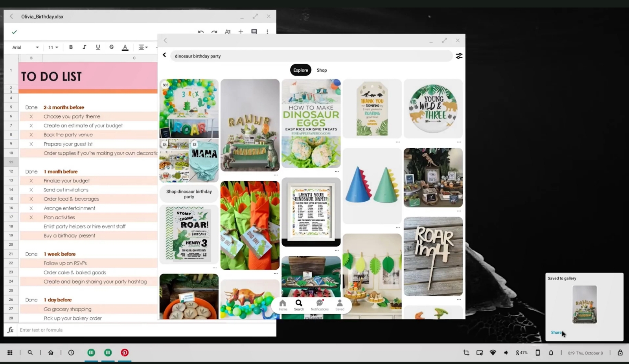Expand the horizontal alignment dropdown

tap(143, 47)
